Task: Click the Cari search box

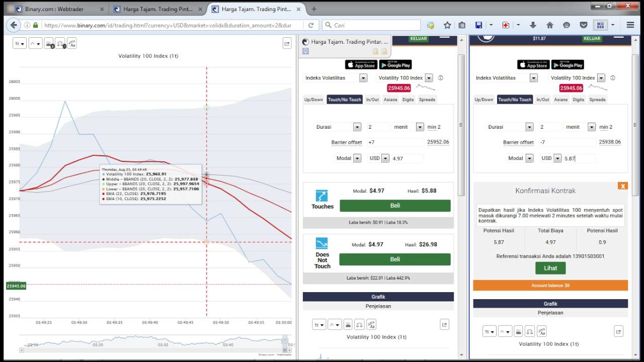Action: 371,25
